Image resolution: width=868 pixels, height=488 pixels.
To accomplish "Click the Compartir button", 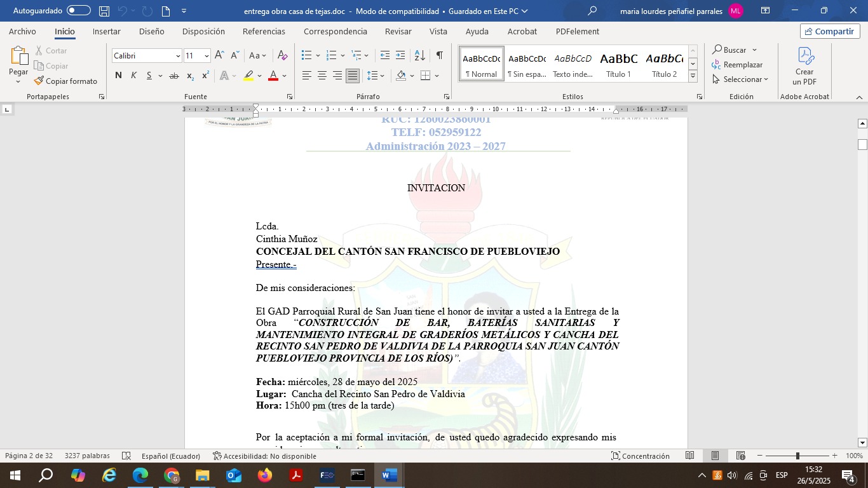I will (x=830, y=32).
